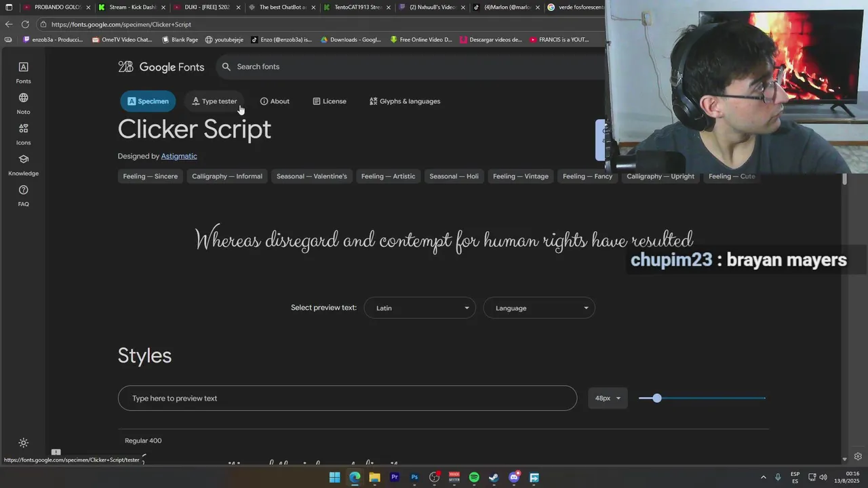Open the Astigmatic designer link
868x488 pixels.
click(x=179, y=156)
